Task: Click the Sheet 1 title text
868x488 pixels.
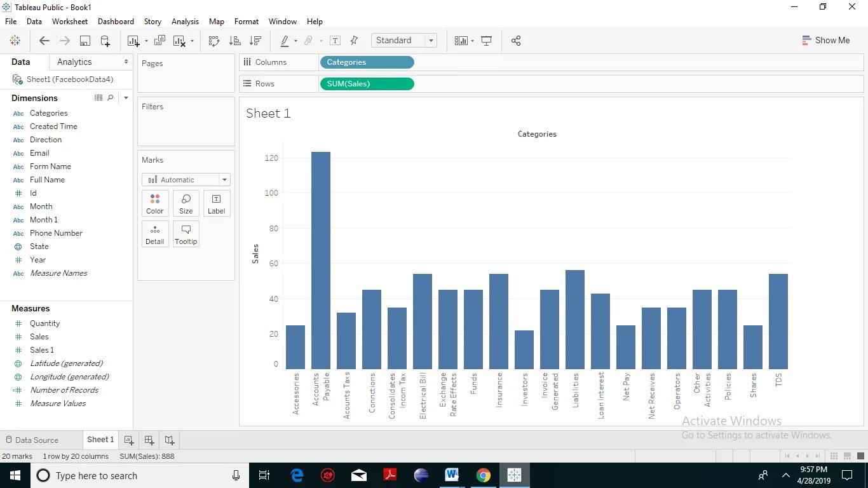Action: click(x=268, y=114)
